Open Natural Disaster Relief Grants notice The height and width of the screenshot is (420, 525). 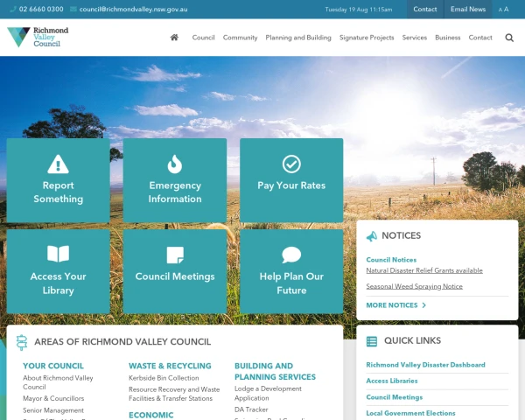424,270
